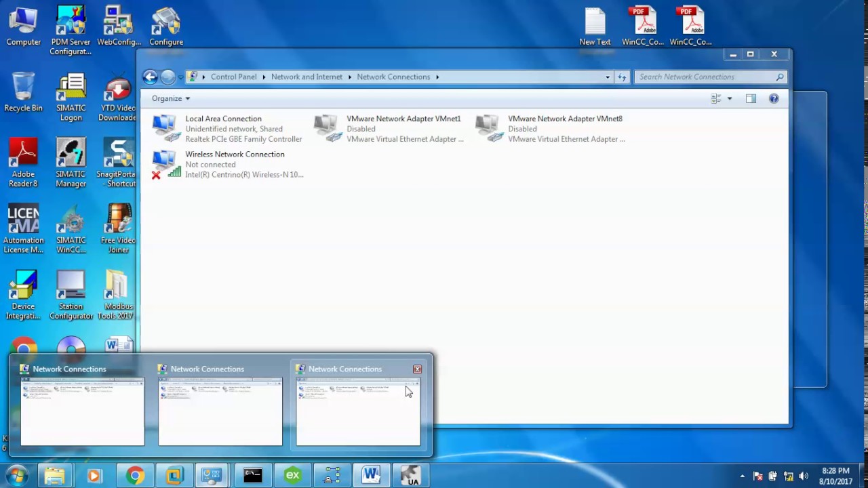Viewport: 868px width, 488px height.
Task: Click the volume speaker tray icon
Action: pyautogui.click(x=804, y=476)
